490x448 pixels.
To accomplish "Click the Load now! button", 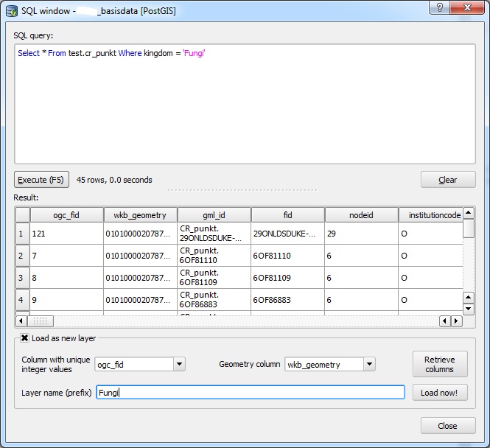I will tap(440, 393).
